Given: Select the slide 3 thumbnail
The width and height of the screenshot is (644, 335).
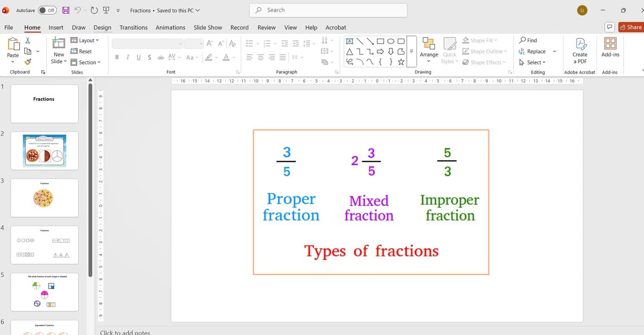Looking at the screenshot, I should pyautogui.click(x=44, y=198).
